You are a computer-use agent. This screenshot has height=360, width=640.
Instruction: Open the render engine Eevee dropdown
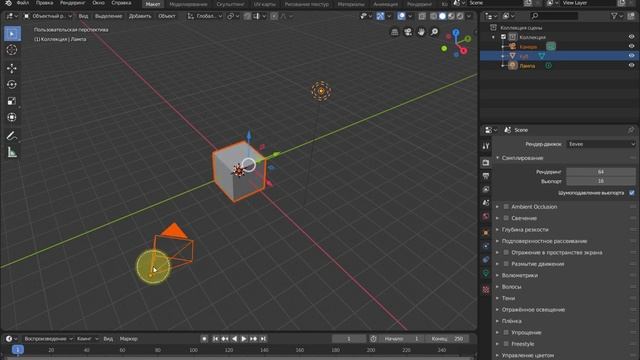click(601, 144)
